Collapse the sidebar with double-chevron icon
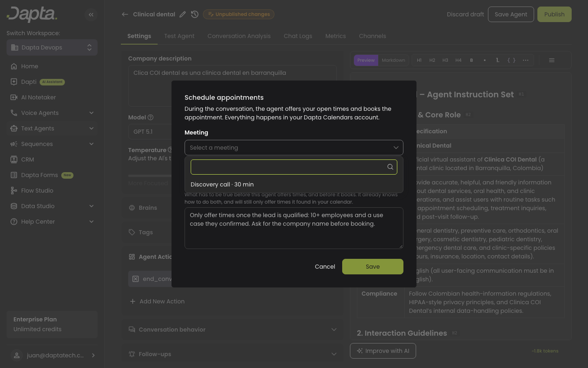588x368 pixels. 91,15
